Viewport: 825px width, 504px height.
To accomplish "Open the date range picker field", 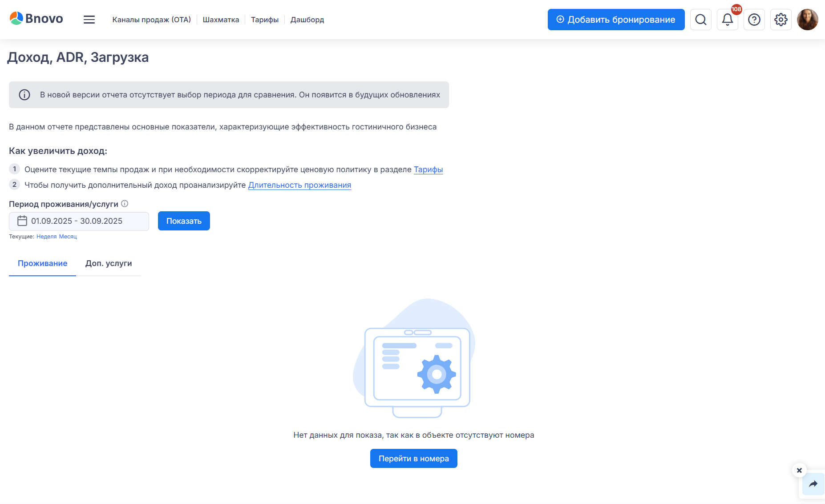I will [x=79, y=221].
